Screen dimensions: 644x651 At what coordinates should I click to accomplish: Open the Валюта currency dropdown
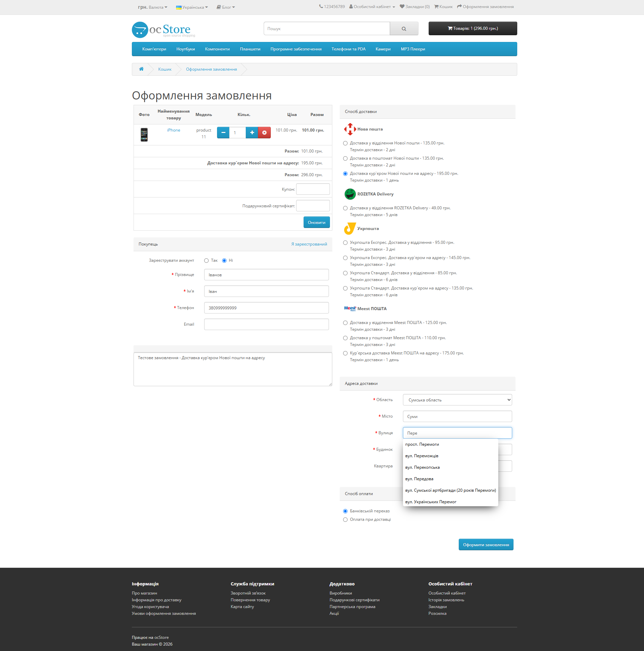[x=152, y=7]
